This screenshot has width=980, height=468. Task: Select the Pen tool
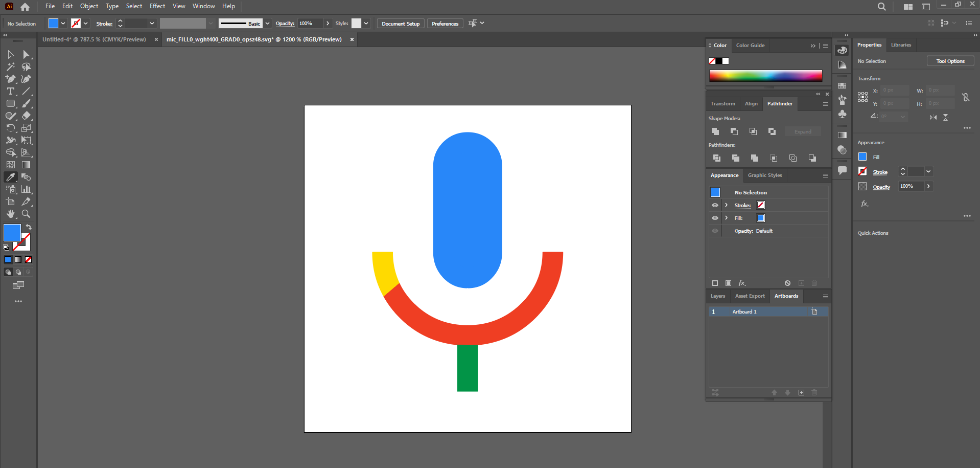point(10,79)
